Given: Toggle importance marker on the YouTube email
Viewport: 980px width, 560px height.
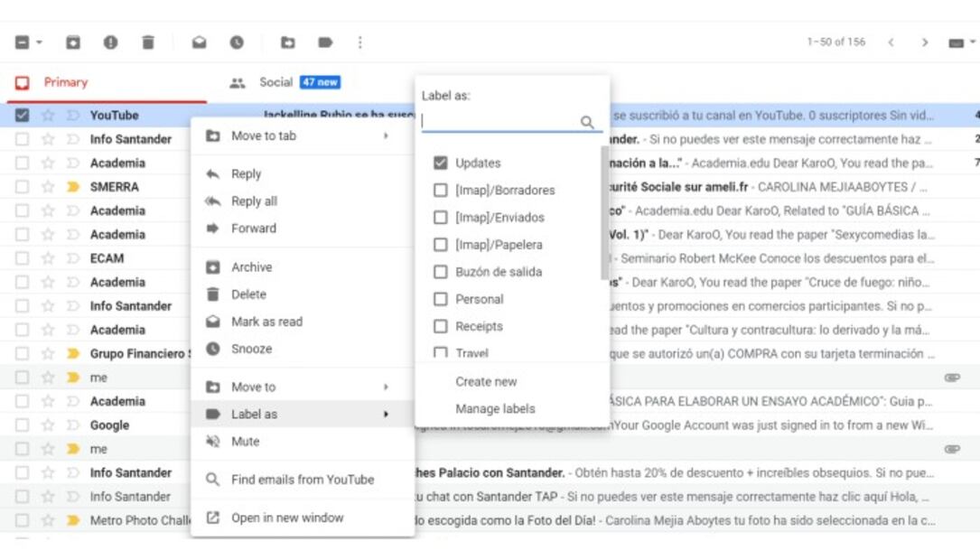Looking at the screenshot, I should coord(73,115).
